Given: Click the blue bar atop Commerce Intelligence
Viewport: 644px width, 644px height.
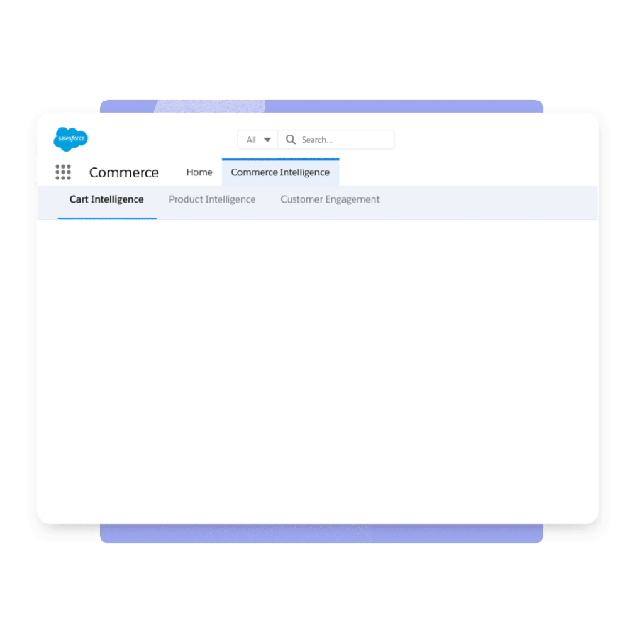Looking at the screenshot, I should (x=280, y=159).
